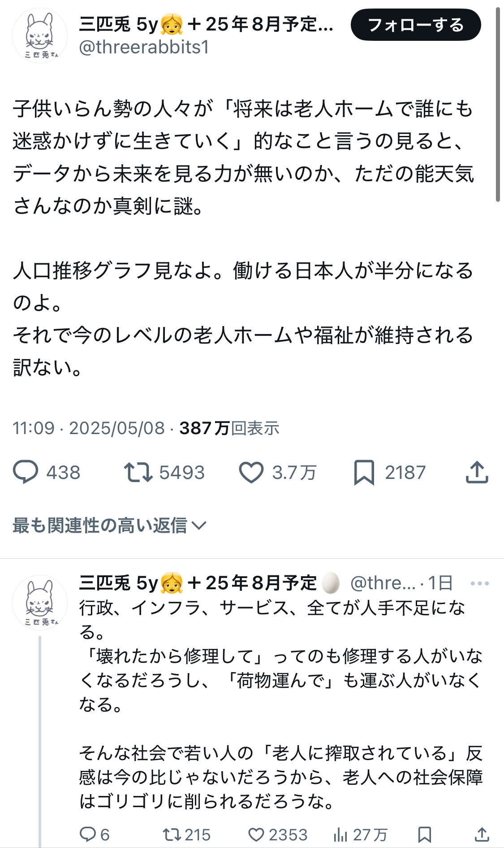504x848 pixels.
Task: Tap the rabbit avatar at top
Action: (40, 35)
